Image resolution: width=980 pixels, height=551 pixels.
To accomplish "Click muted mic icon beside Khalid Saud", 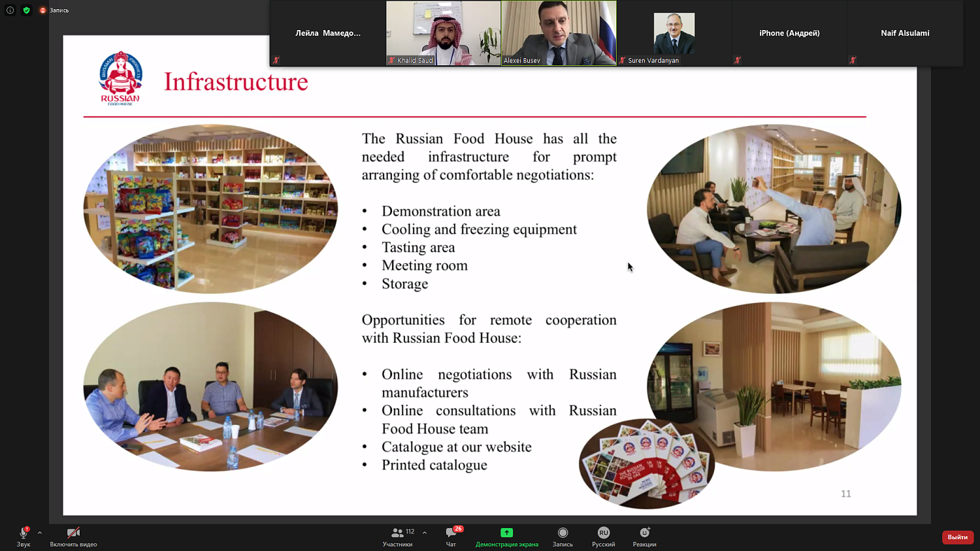I will tap(392, 61).
